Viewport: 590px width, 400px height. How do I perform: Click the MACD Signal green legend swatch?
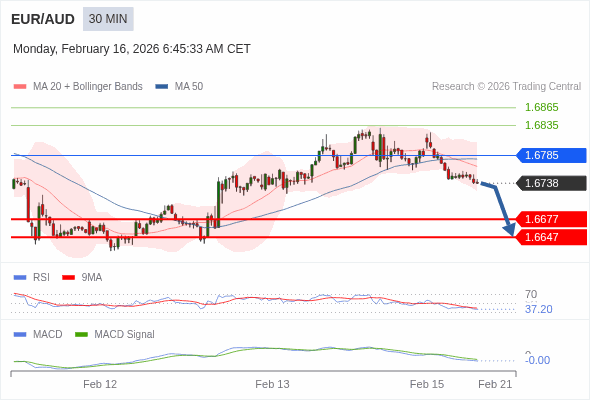click(x=81, y=335)
